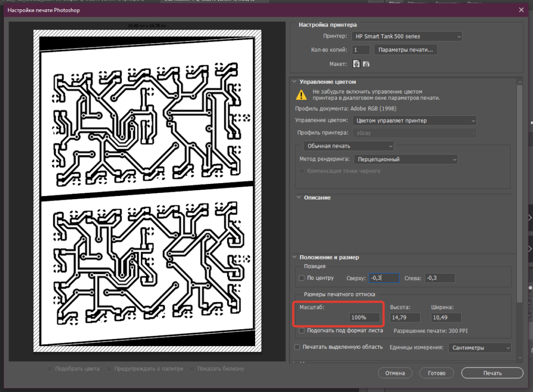Open the Обычная печать dropdown
533x392 pixels.
(x=348, y=146)
